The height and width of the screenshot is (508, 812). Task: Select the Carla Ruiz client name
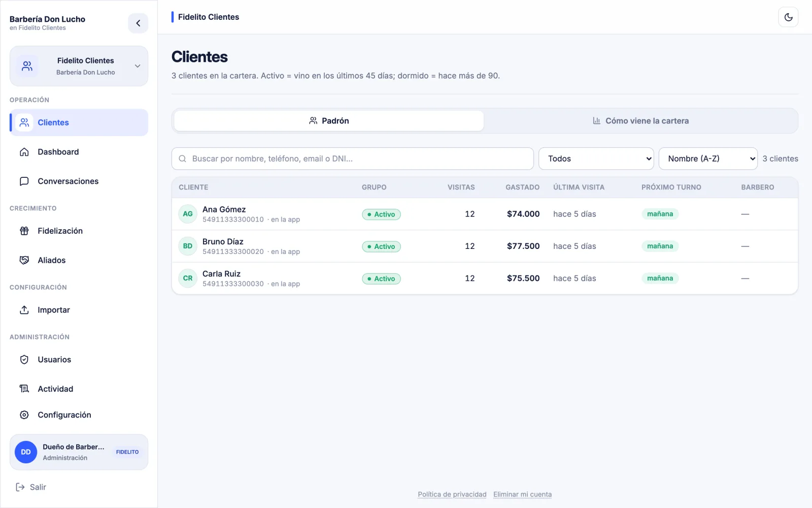221,274
